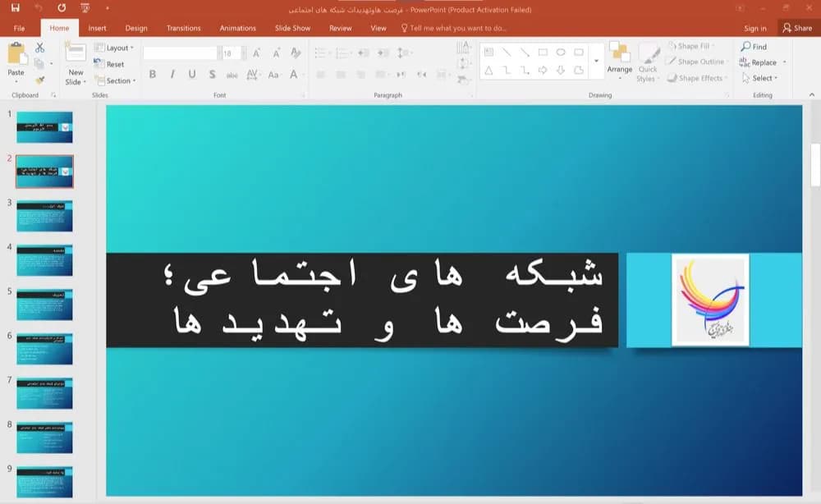Click the Sign in link
Image resolution: width=821 pixels, height=504 pixels.
coord(755,28)
